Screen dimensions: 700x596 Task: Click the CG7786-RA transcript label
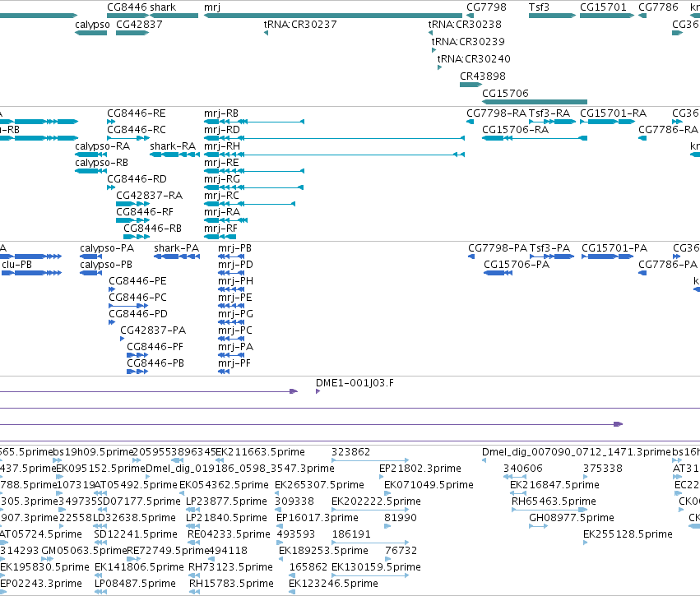(668, 130)
